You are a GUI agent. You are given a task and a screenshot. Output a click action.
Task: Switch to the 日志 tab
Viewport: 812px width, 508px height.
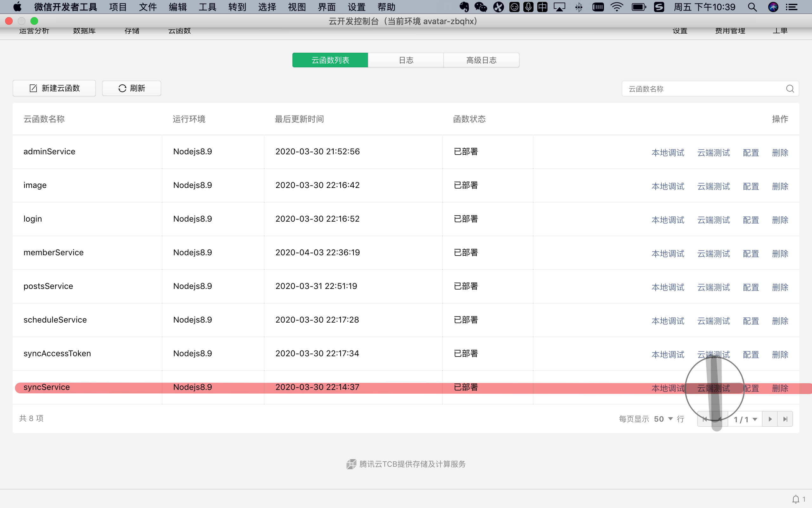click(406, 60)
